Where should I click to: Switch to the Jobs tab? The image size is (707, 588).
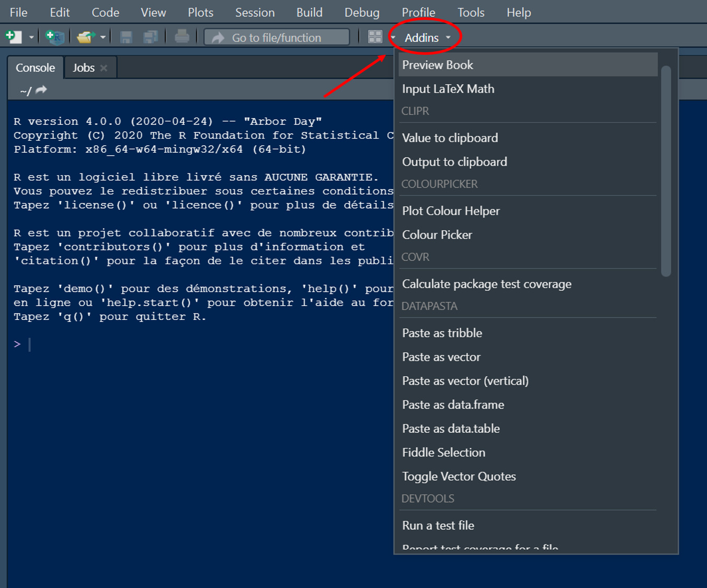84,67
